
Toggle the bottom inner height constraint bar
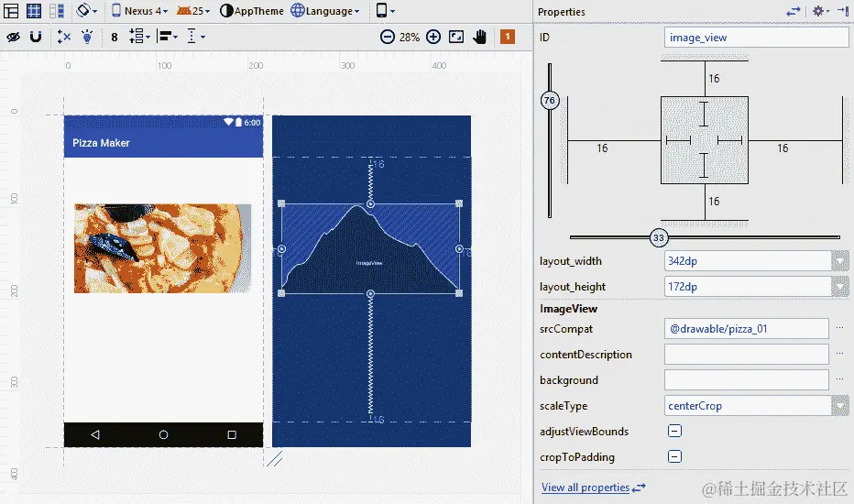[x=705, y=165]
